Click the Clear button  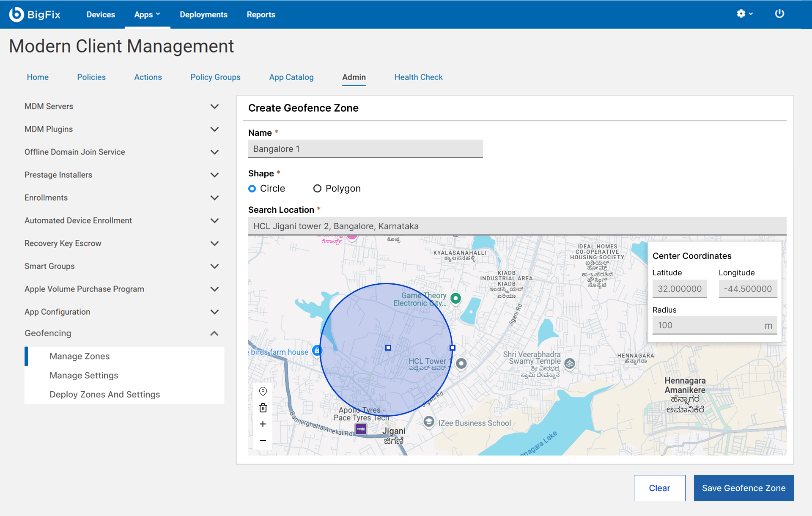659,488
